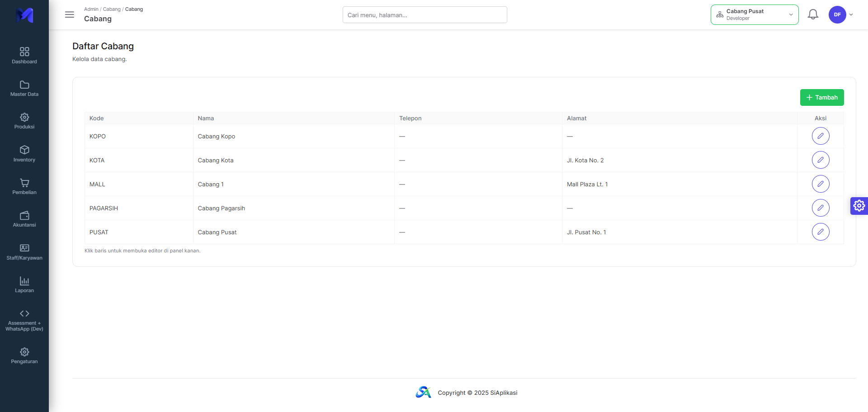Go to Admin breadcrumb link

click(x=91, y=9)
